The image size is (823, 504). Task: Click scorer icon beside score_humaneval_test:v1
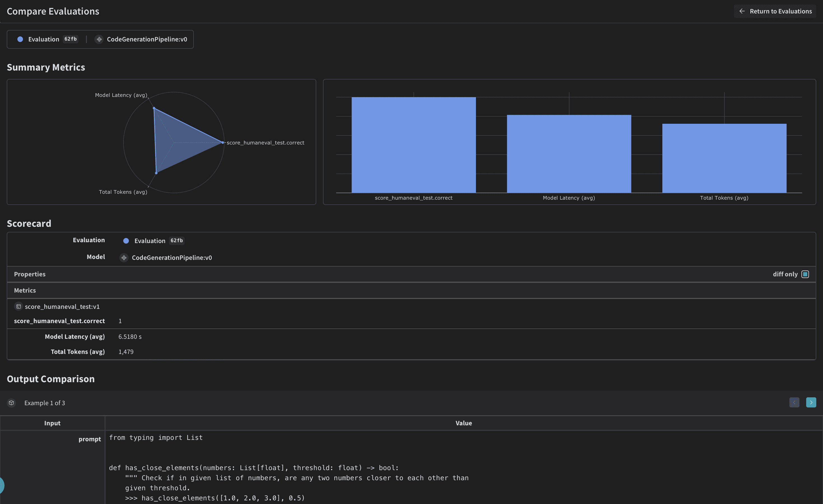pyautogui.click(x=19, y=306)
